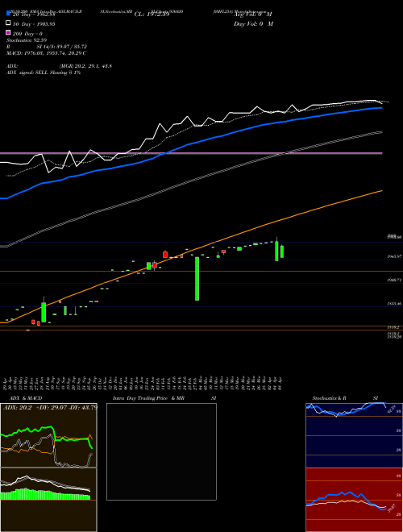Viewport: 403px width, 532px height.
Task: Click the blue 20 Day legend swatch
Action: 9,13
